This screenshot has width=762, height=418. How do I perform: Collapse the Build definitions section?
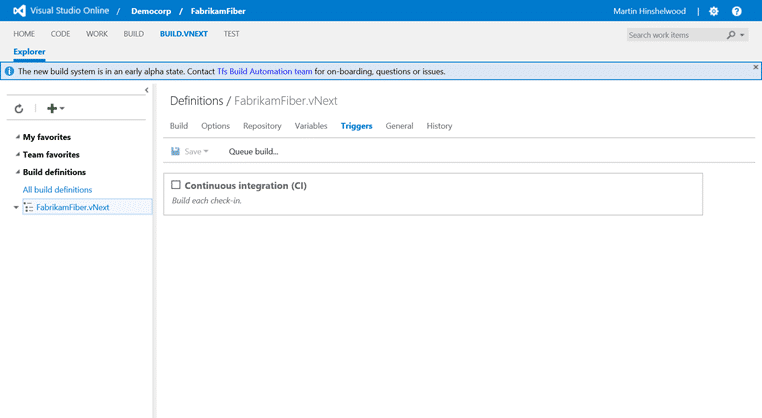click(x=17, y=172)
